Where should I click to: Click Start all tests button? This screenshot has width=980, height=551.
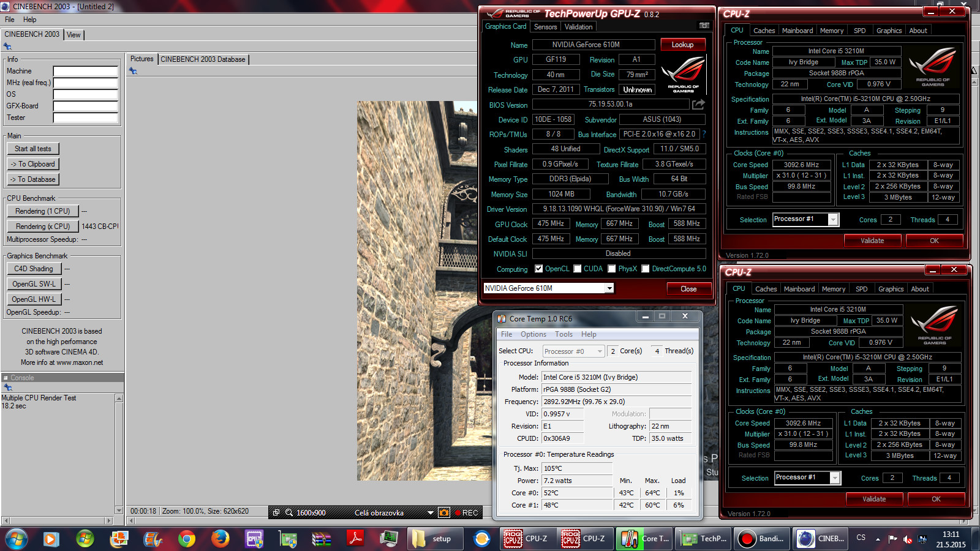(33, 149)
